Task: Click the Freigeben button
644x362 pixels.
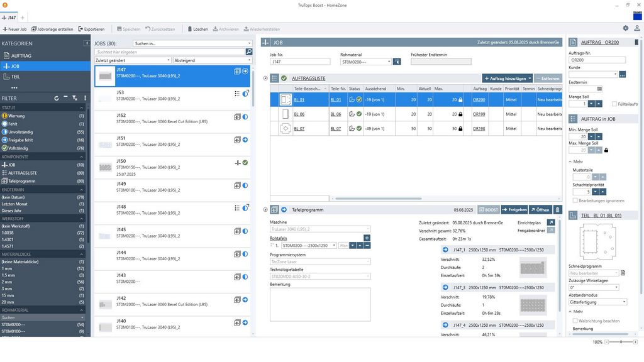Action: coord(514,209)
